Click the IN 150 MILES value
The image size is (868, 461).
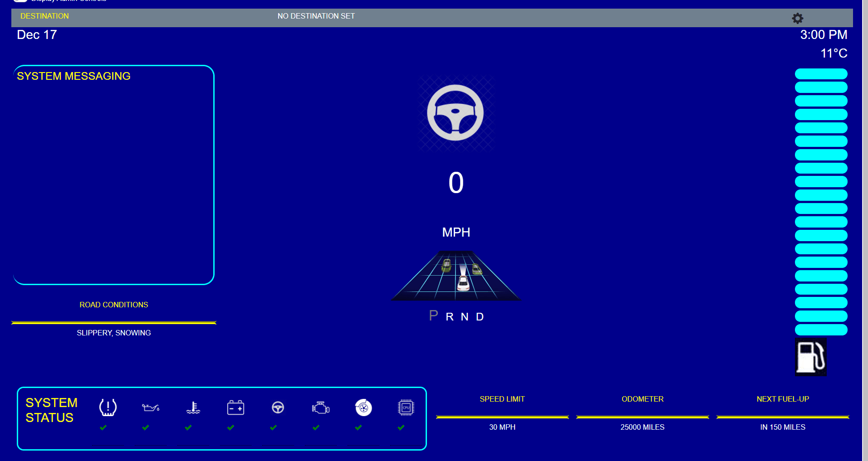783,427
